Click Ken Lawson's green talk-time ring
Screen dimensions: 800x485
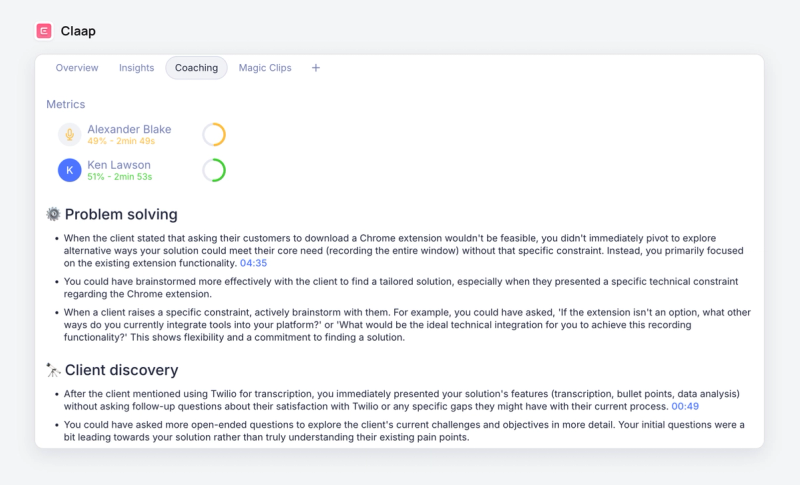214,170
